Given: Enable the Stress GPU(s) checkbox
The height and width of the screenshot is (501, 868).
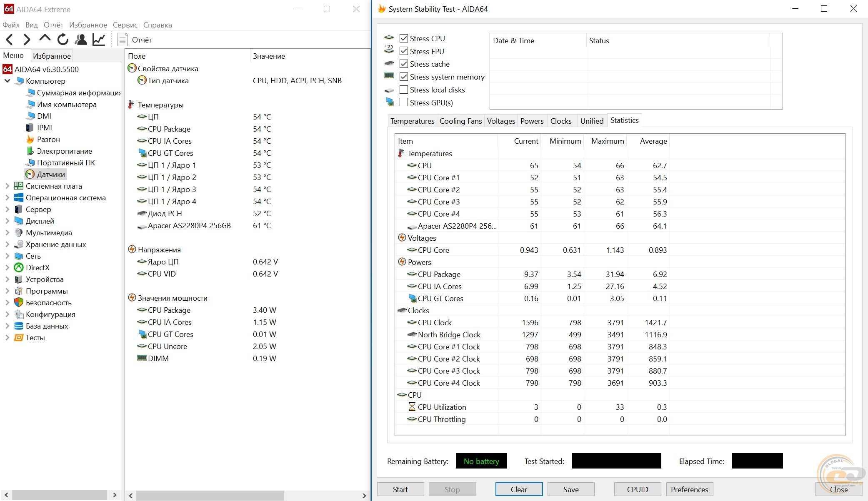Looking at the screenshot, I should pyautogui.click(x=403, y=102).
